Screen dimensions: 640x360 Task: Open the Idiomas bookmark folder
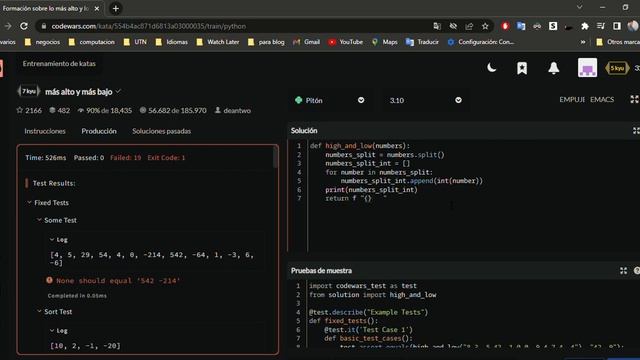(x=172, y=42)
